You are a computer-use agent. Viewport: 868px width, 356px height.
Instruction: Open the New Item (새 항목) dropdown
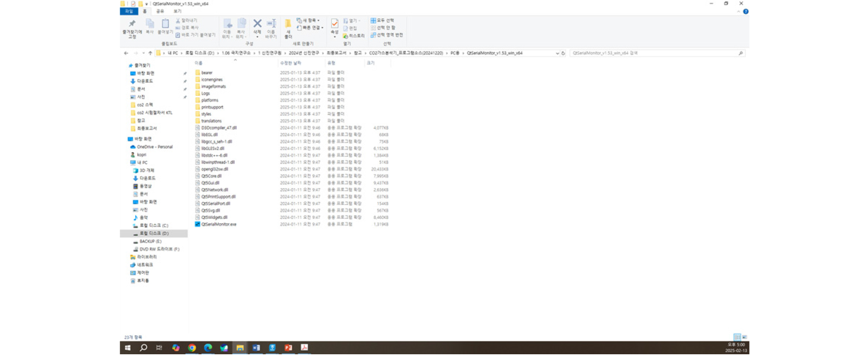click(x=308, y=20)
